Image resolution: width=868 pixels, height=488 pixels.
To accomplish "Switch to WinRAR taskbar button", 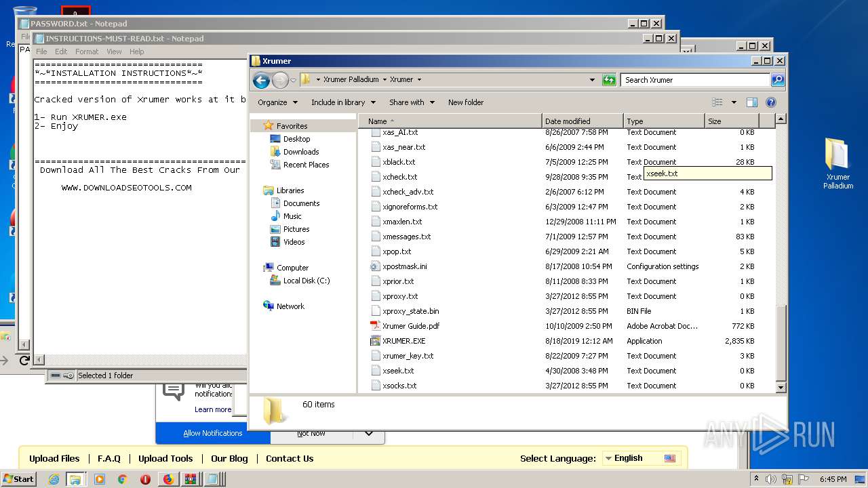I will pyautogui.click(x=191, y=479).
